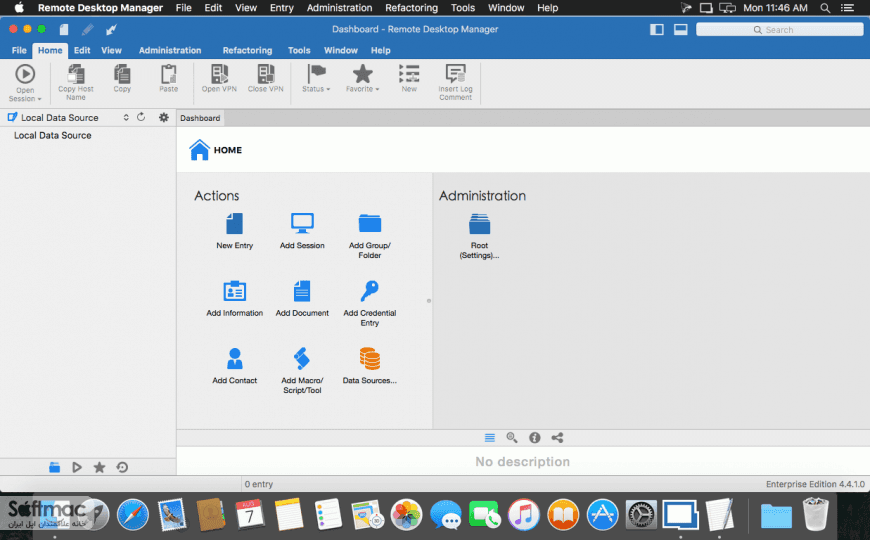Click Add Group/Folder action
Image resolution: width=870 pixels, height=540 pixels.
370,236
